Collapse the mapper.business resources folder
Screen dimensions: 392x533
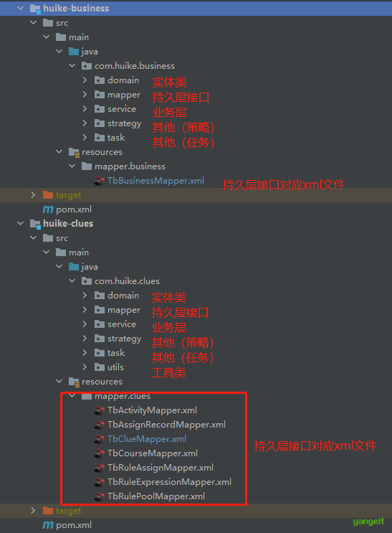point(72,166)
